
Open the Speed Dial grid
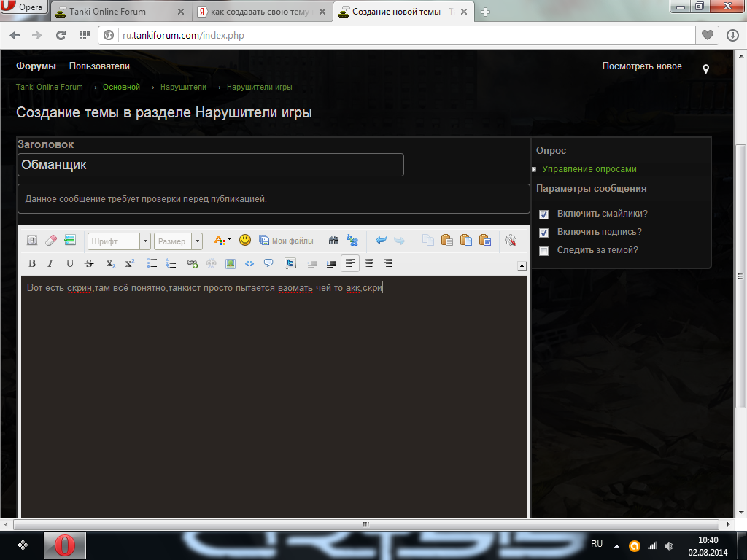pos(85,35)
